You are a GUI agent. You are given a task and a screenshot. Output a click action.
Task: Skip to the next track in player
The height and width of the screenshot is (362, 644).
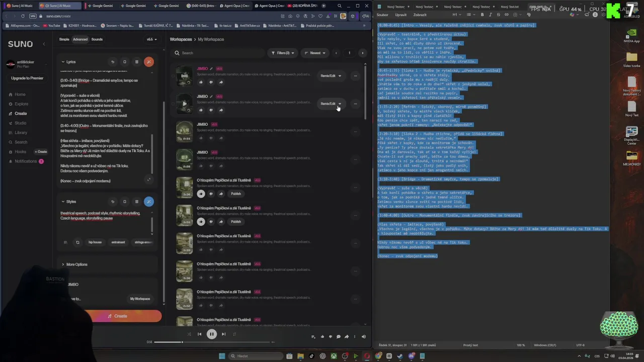(223, 334)
